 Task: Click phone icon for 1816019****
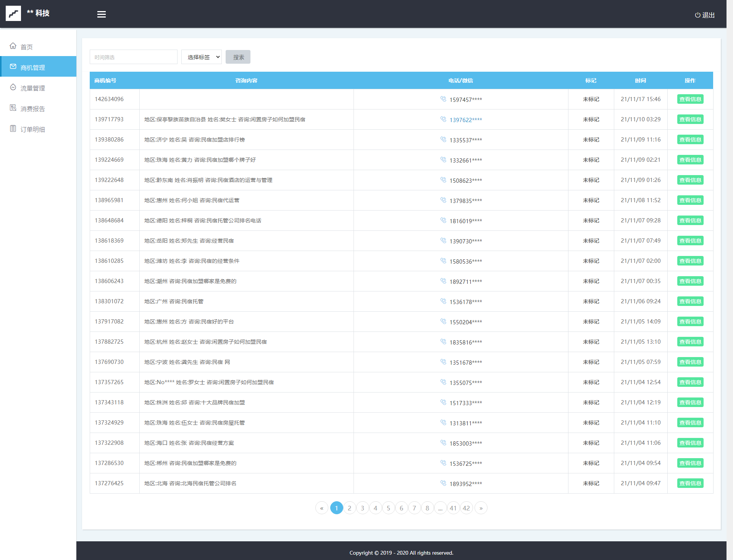coord(443,220)
